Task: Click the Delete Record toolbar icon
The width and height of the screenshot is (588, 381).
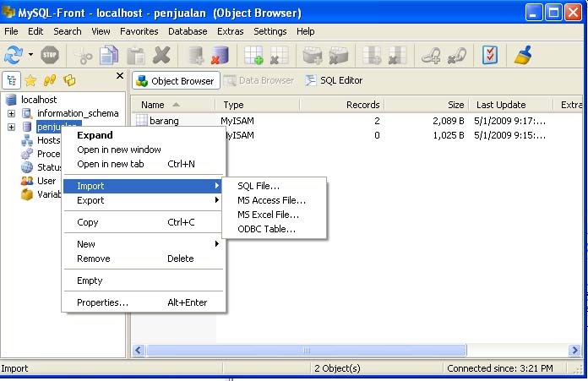Action: 338,56
